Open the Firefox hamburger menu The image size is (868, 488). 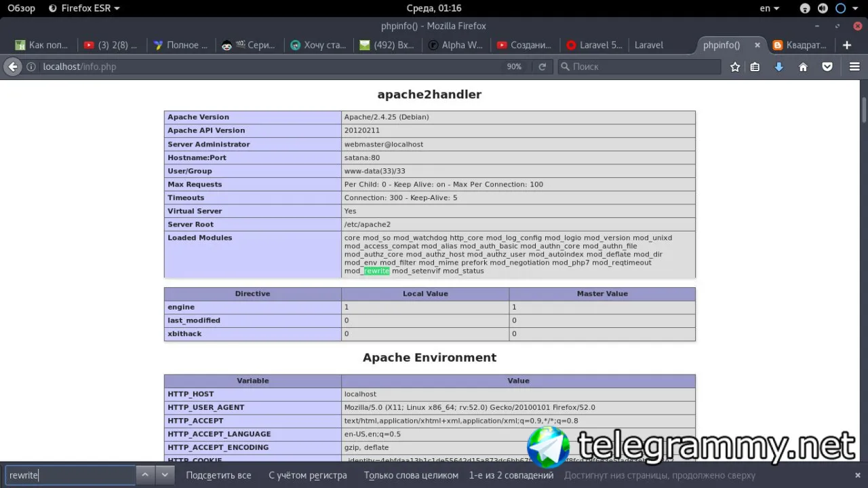(x=854, y=67)
